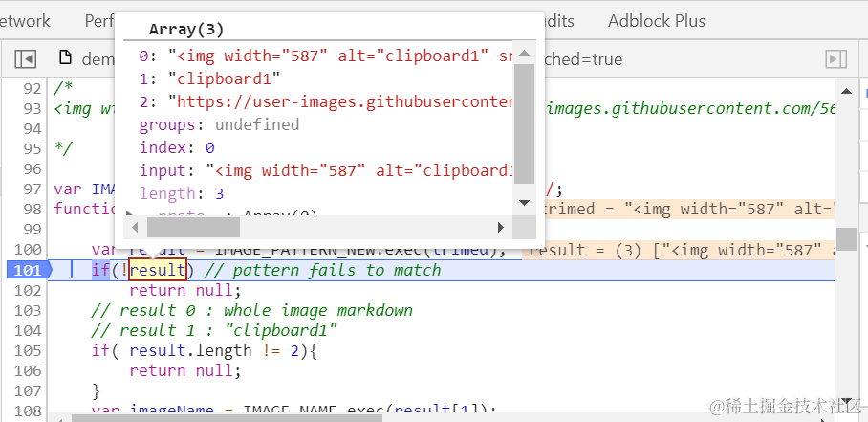Select the 'length: 3' property row

[x=182, y=193]
